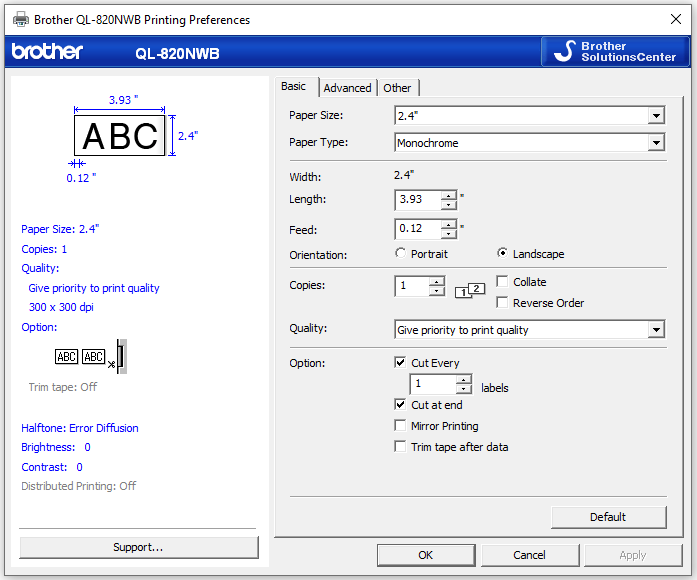Click the 'Trim tape: Off' summary text
Image resolution: width=697 pixels, height=580 pixels.
click(63, 387)
